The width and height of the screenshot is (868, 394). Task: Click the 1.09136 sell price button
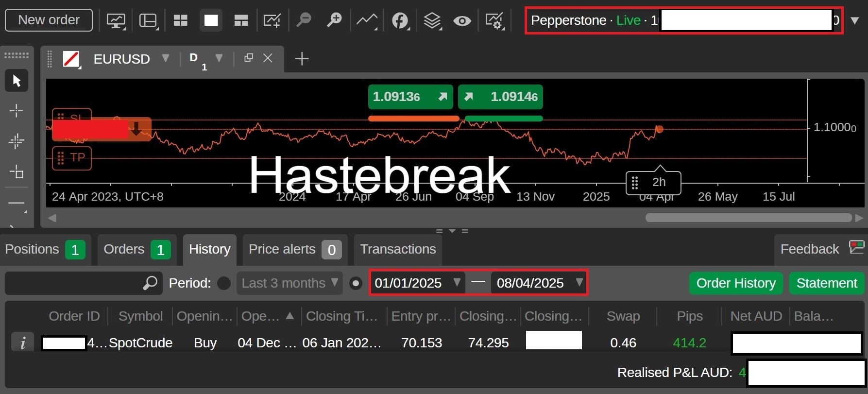point(410,97)
